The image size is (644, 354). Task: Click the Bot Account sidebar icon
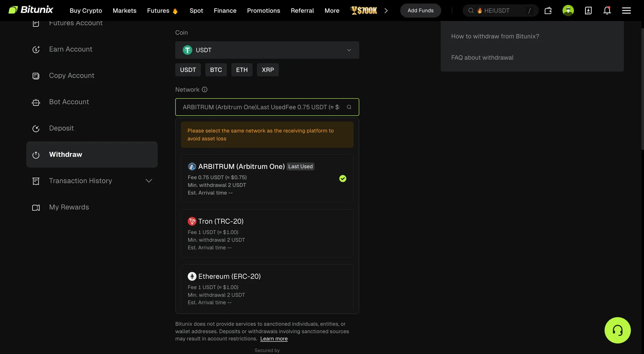coord(36,102)
